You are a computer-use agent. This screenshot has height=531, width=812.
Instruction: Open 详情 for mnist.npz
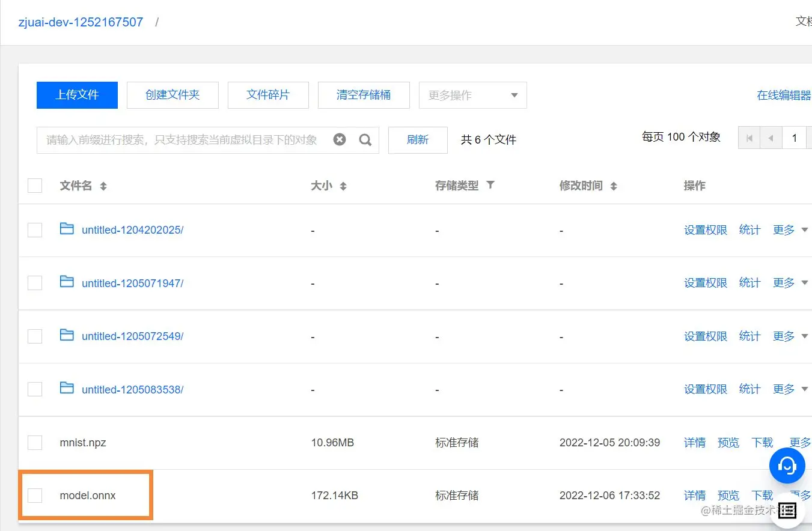695,443
